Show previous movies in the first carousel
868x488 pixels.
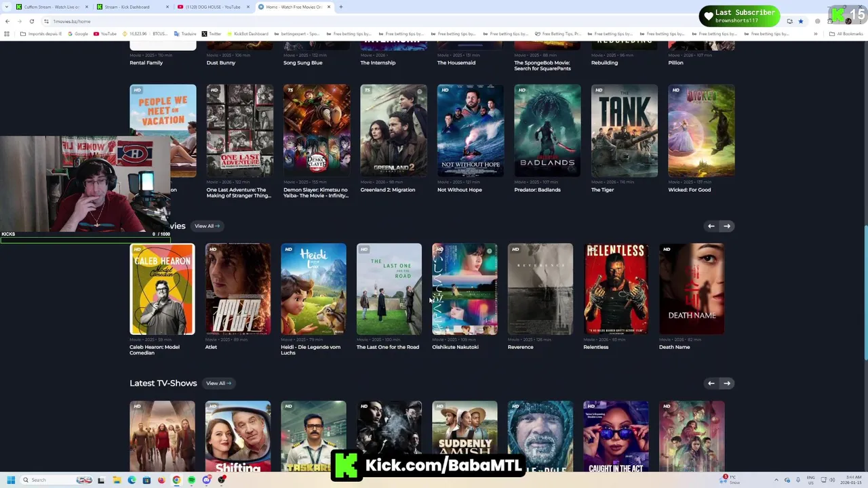pos(711,226)
